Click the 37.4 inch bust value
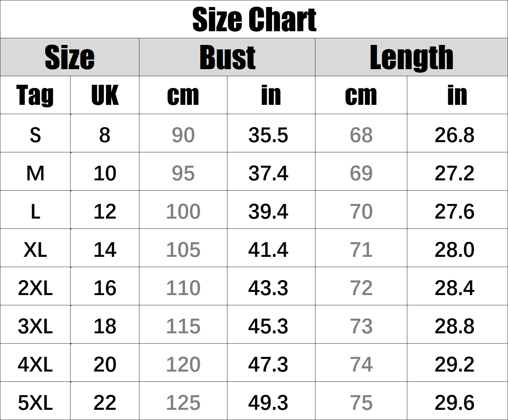Viewport: 508px width, 420px height. click(268, 173)
